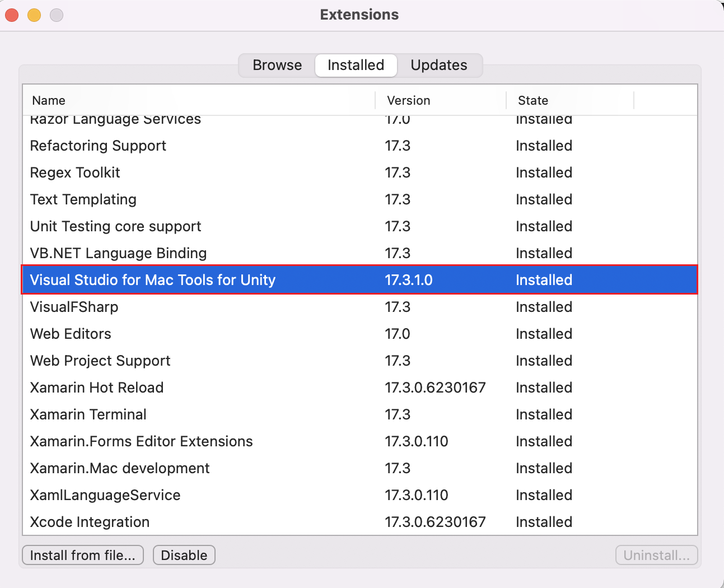Select the VisualFSharp extension
The height and width of the screenshot is (588, 724).
pyautogui.click(x=74, y=307)
